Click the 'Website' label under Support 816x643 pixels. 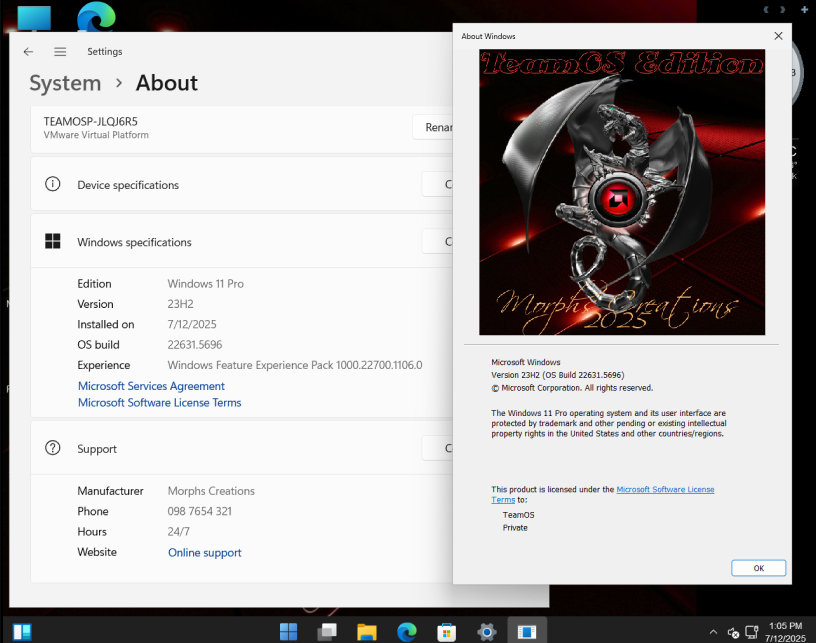pyautogui.click(x=97, y=552)
